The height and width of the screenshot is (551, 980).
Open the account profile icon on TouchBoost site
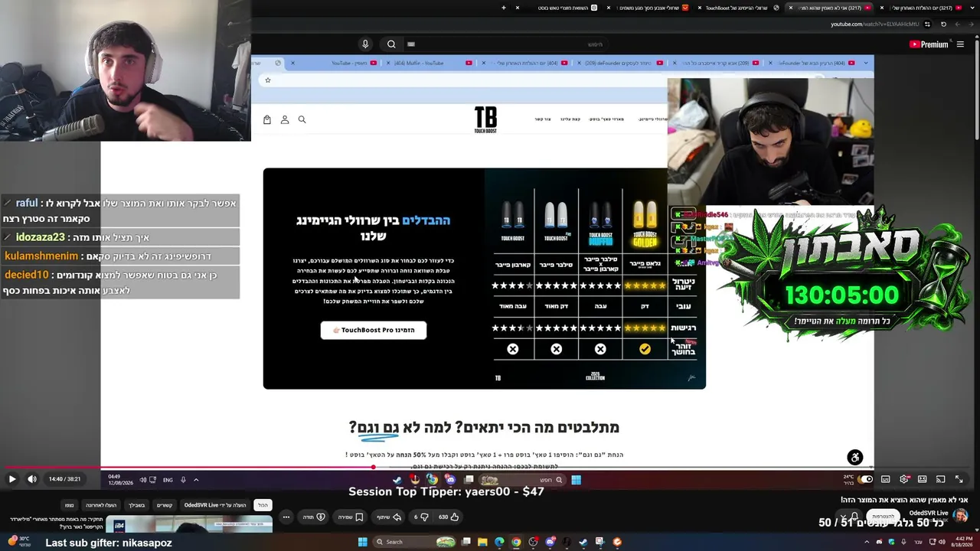pos(285,119)
